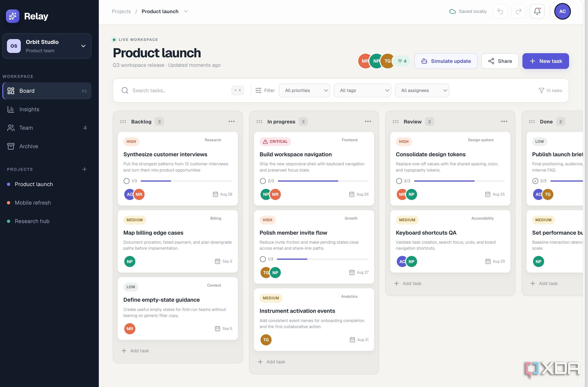Open the notifications bell
This screenshot has width=588, height=387.
pyautogui.click(x=537, y=11)
